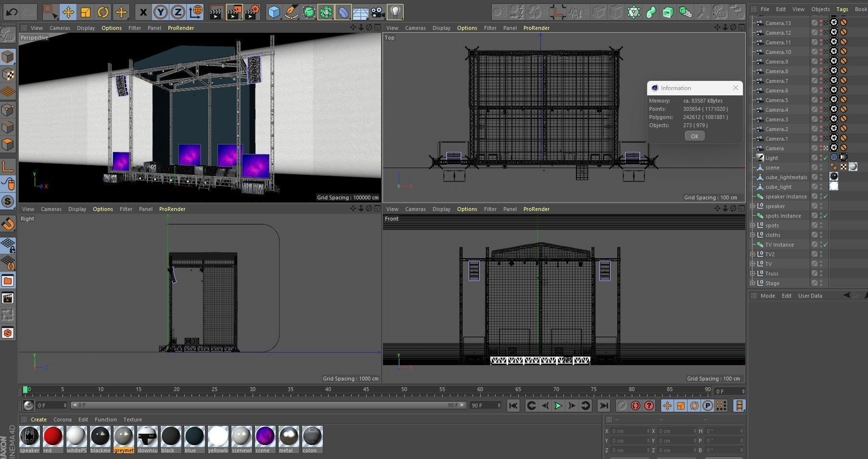Click Make Editable icon in left palette
This screenshot has height=459, width=868.
coord(8,34)
